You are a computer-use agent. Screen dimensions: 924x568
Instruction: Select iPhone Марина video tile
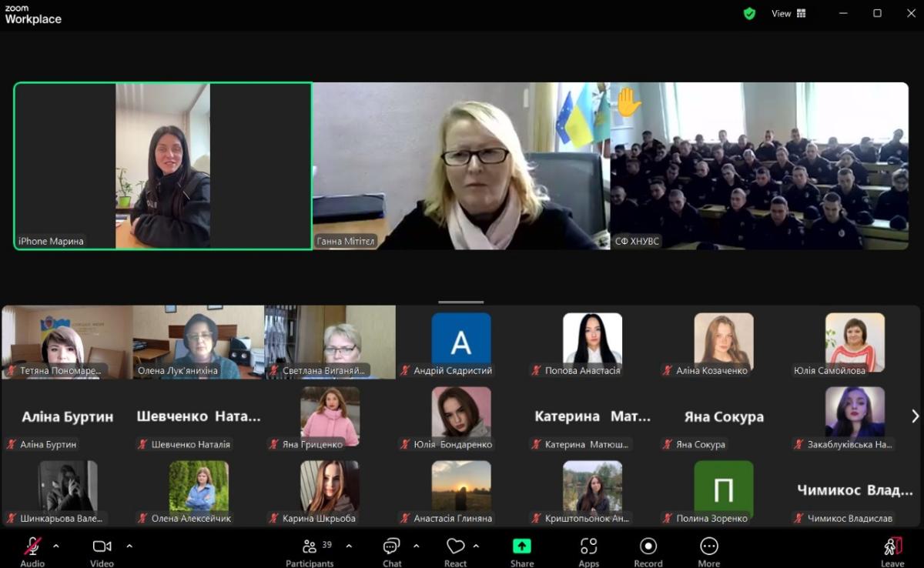coord(163,165)
